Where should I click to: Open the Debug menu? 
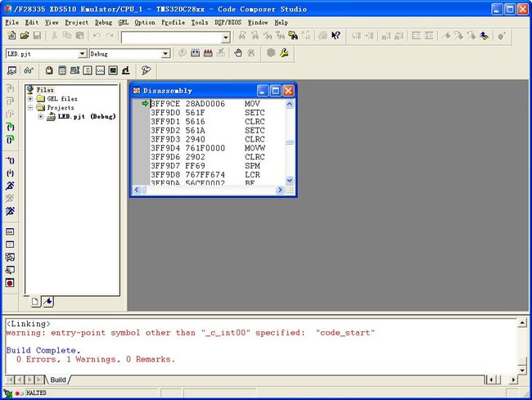pos(103,22)
